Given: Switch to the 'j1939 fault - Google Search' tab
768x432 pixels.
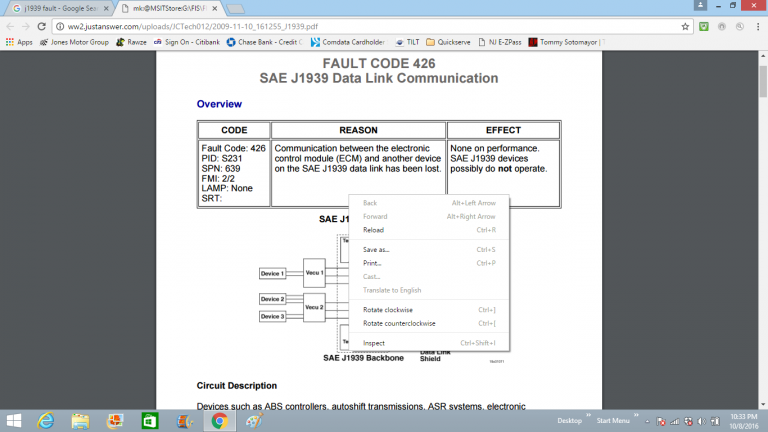Looking at the screenshot, I should pos(55,8).
